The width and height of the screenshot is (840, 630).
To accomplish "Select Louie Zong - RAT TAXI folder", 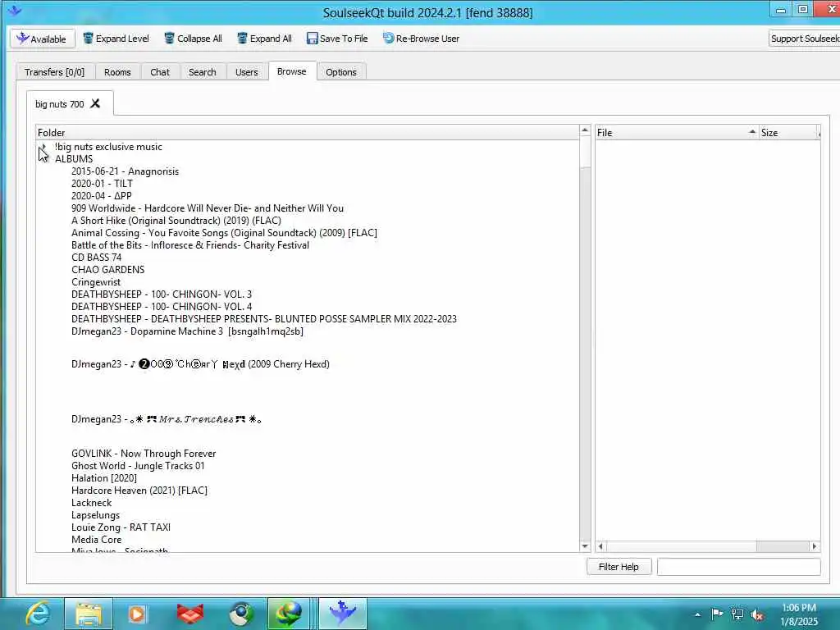I will point(121,527).
